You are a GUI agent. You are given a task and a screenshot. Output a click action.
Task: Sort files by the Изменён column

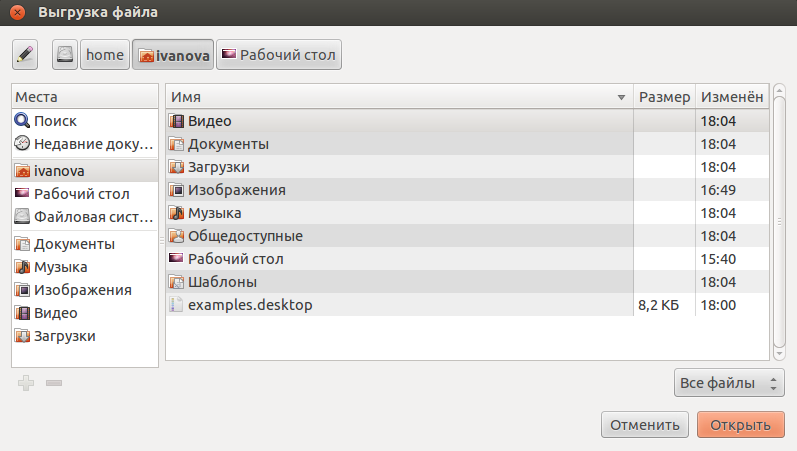tap(732, 97)
